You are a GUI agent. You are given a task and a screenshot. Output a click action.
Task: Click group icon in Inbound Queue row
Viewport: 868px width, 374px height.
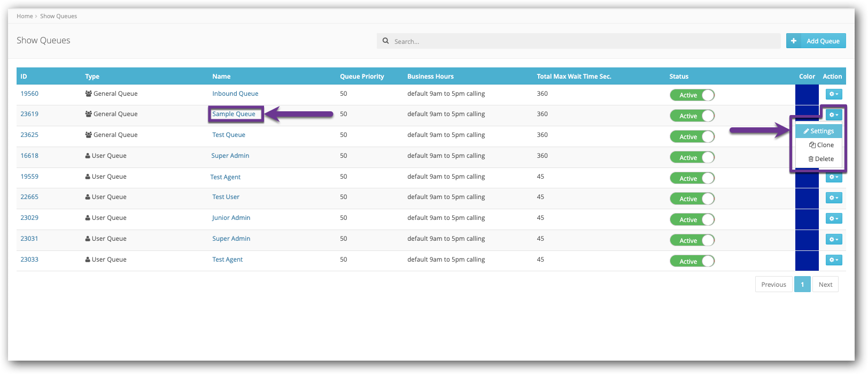(x=88, y=94)
